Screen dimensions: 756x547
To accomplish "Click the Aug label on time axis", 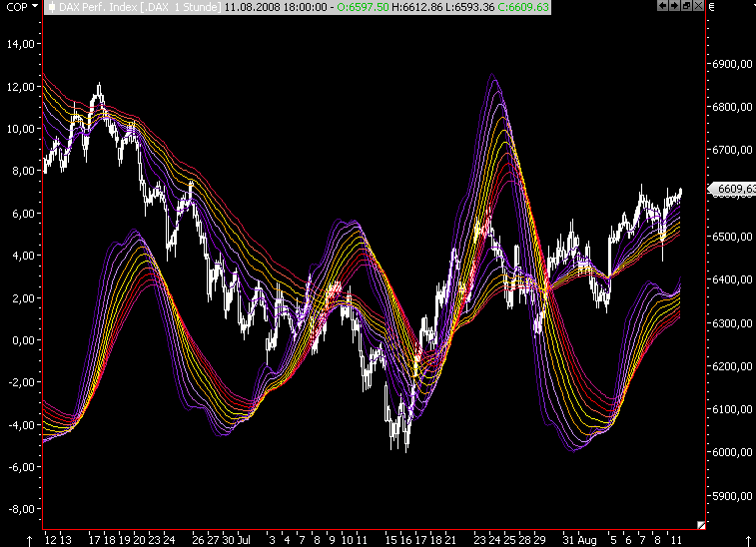I will tap(587, 540).
